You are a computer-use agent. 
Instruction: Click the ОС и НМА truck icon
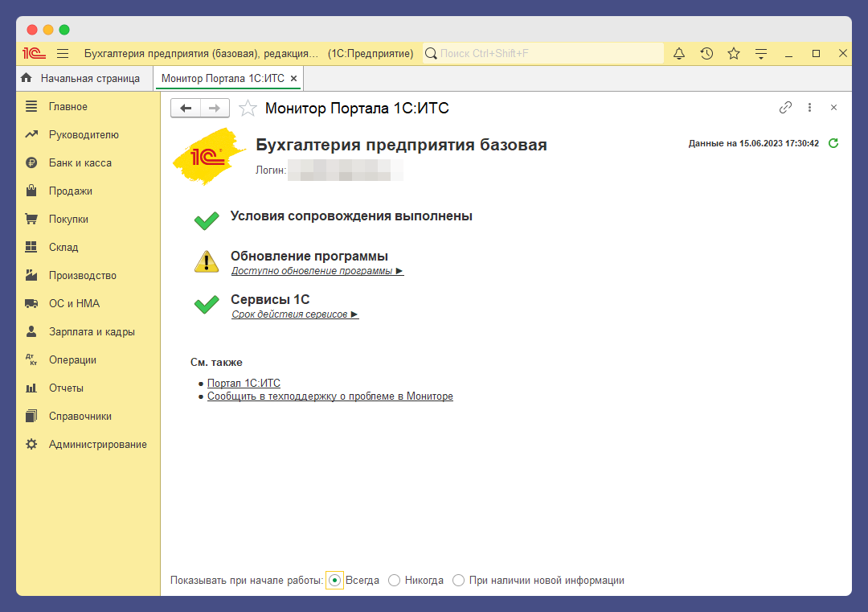click(31, 303)
